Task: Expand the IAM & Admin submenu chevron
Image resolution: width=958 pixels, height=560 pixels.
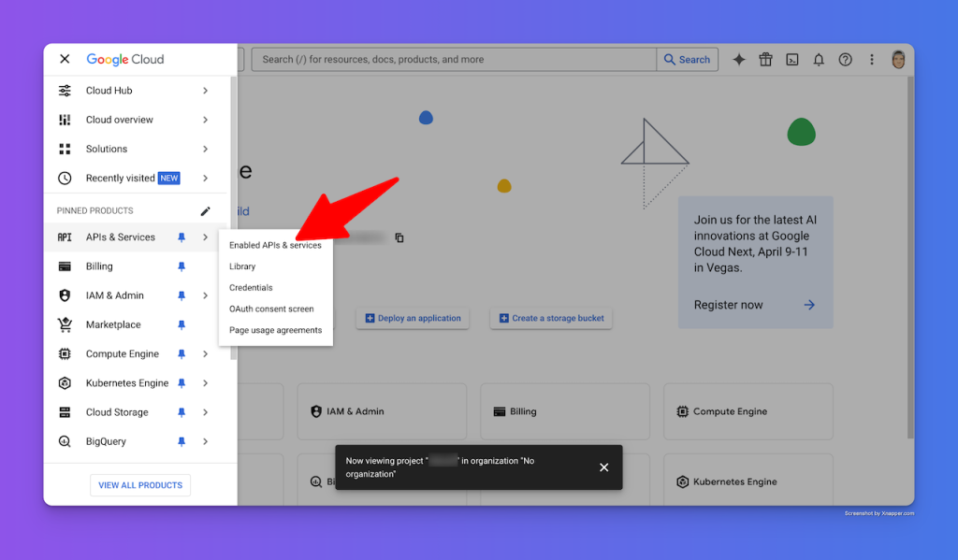Action: pos(205,295)
